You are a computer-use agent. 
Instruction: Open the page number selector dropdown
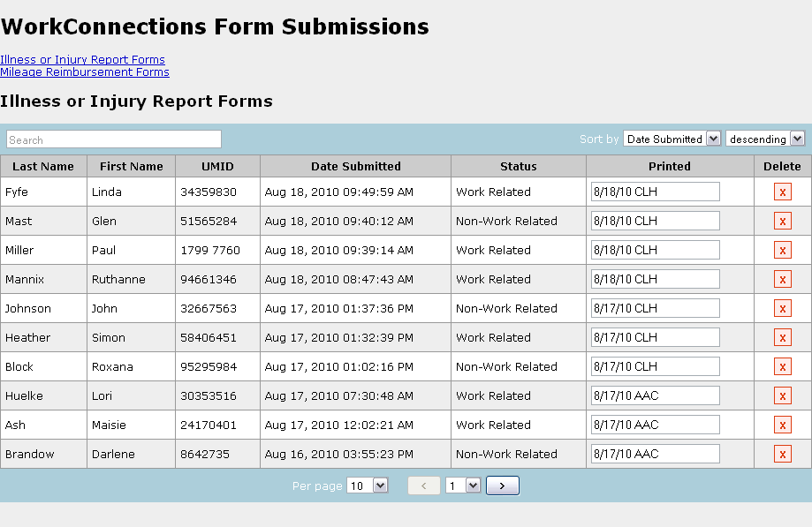(463, 486)
